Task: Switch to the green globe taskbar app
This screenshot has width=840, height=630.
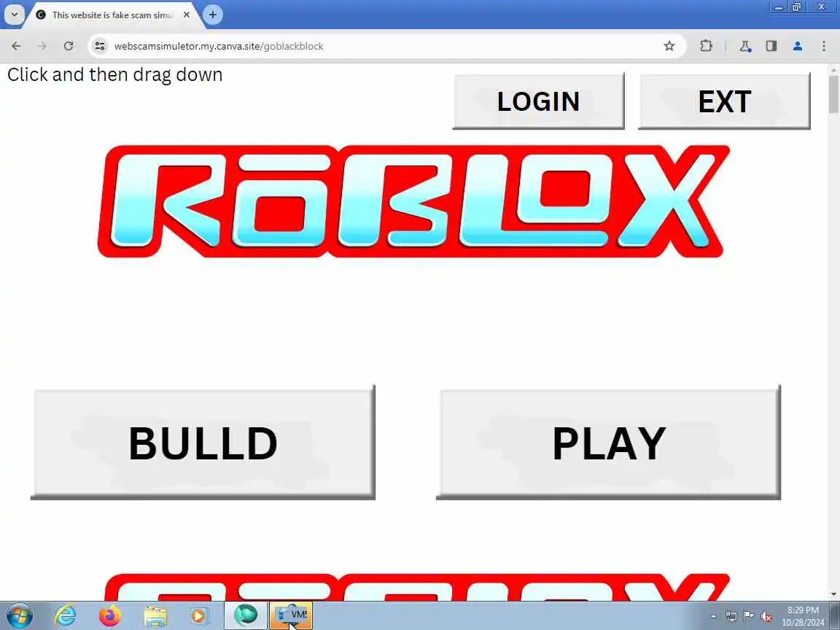Action: pos(245,615)
